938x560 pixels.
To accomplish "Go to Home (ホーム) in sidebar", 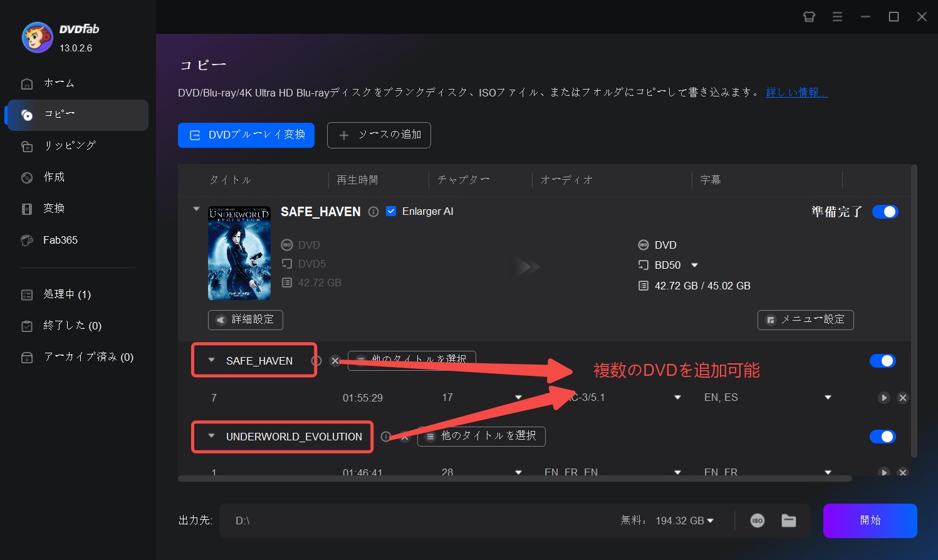I will tap(78, 83).
